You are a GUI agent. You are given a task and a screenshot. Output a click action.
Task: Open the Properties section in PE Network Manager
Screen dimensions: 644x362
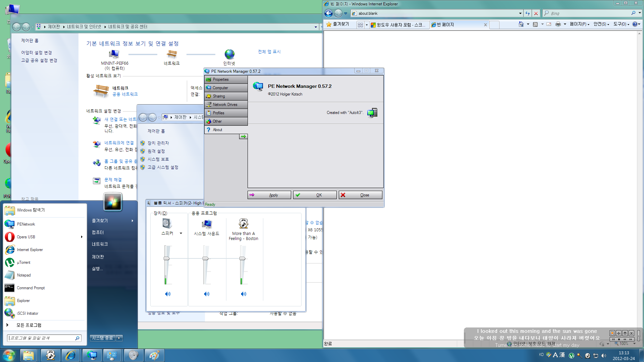point(226,79)
